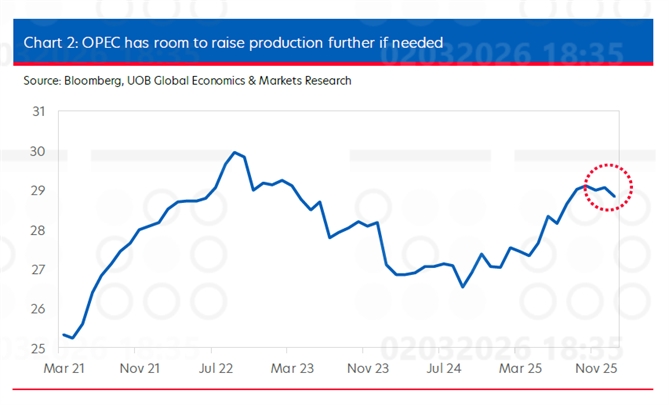This screenshot has width=669, height=405.
Task: Click the 27 value on y-axis
Action: pos(38,270)
